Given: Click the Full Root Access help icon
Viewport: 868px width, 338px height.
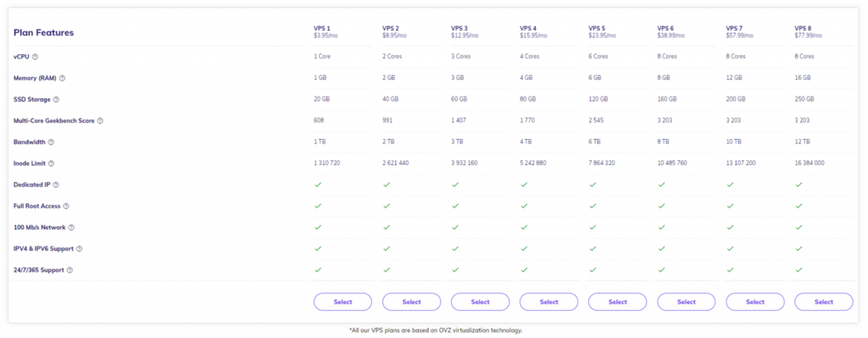Looking at the screenshot, I should (66, 207).
